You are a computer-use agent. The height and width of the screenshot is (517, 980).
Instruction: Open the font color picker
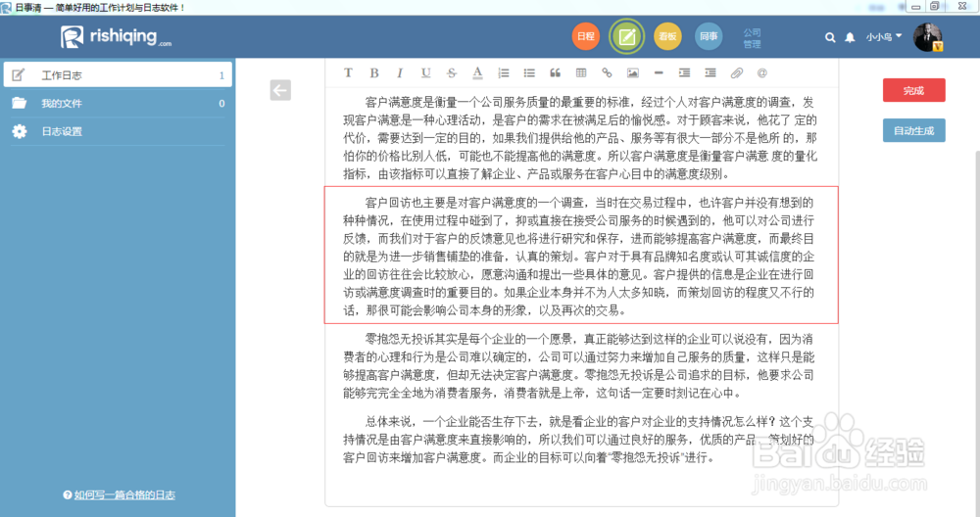(x=477, y=73)
